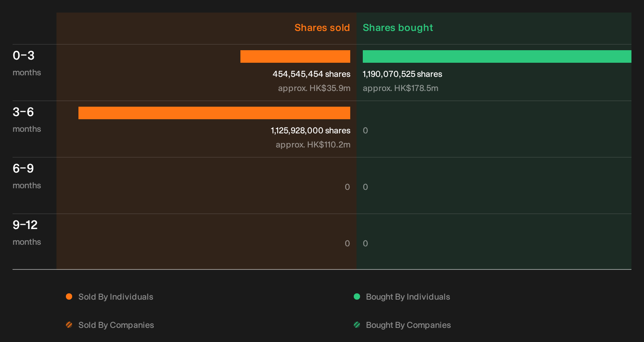Click the Shares bought column header
Viewport: 644px width, 342px height.
click(x=398, y=28)
